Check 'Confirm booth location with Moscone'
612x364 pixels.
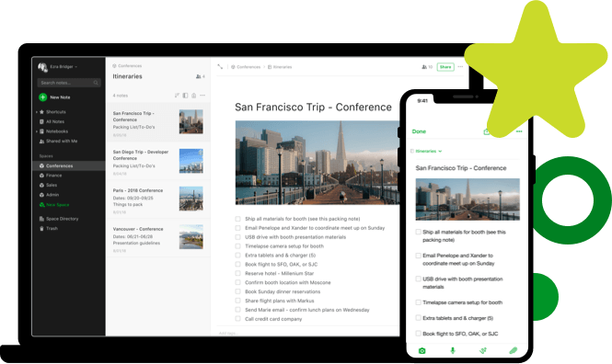[237, 282]
